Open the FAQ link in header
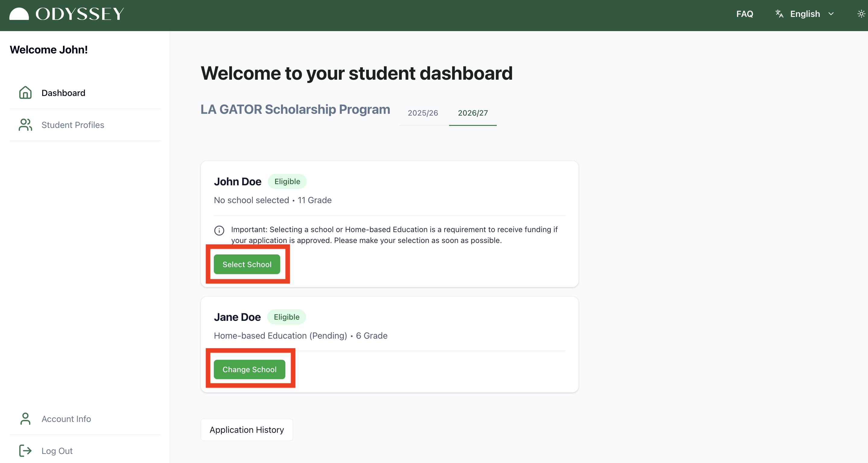Image resolution: width=868 pixels, height=463 pixels. [x=744, y=14]
